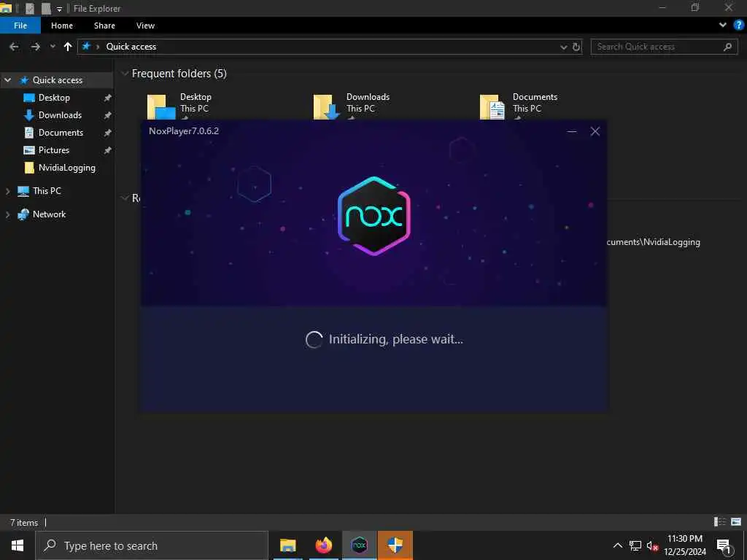747x560 pixels.
Task: Go back with the back arrow
Action: [x=15, y=47]
